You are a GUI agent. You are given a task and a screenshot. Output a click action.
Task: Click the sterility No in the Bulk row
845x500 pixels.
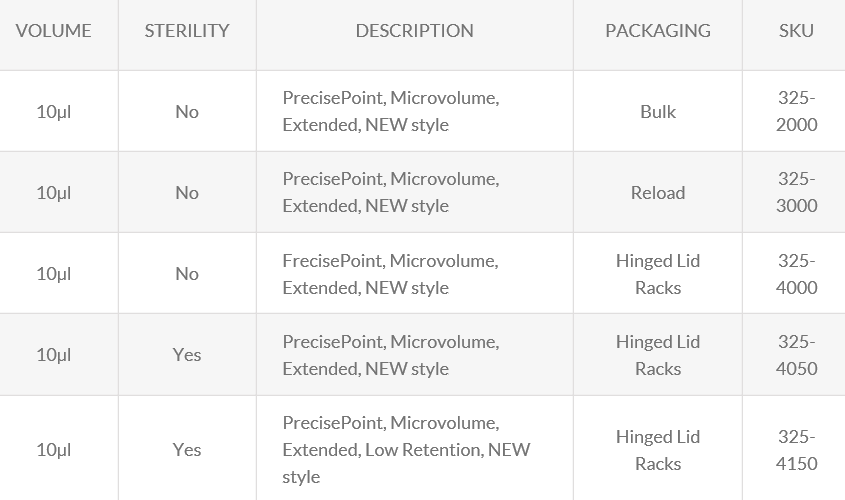[x=187, y=111]
